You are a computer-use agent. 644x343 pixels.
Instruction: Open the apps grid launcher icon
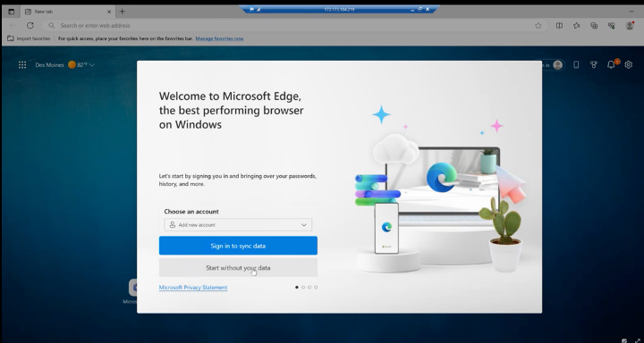[x=22, y=65]
